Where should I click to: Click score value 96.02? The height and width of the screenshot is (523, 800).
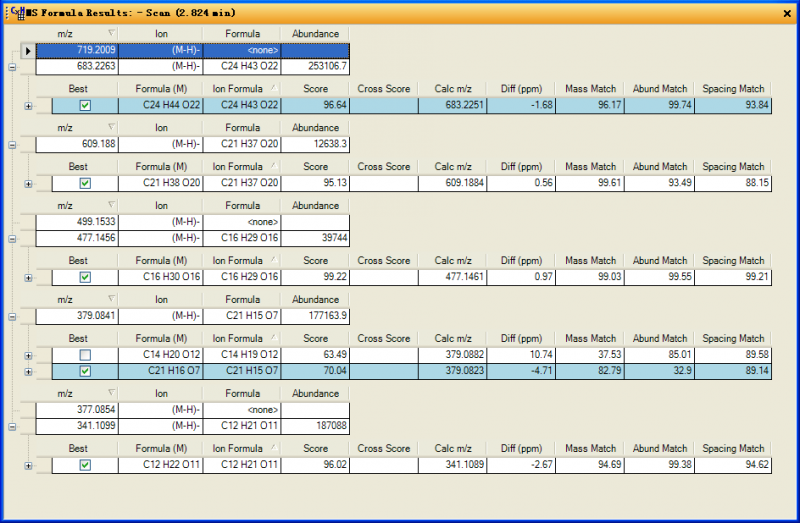click(315, 465)
